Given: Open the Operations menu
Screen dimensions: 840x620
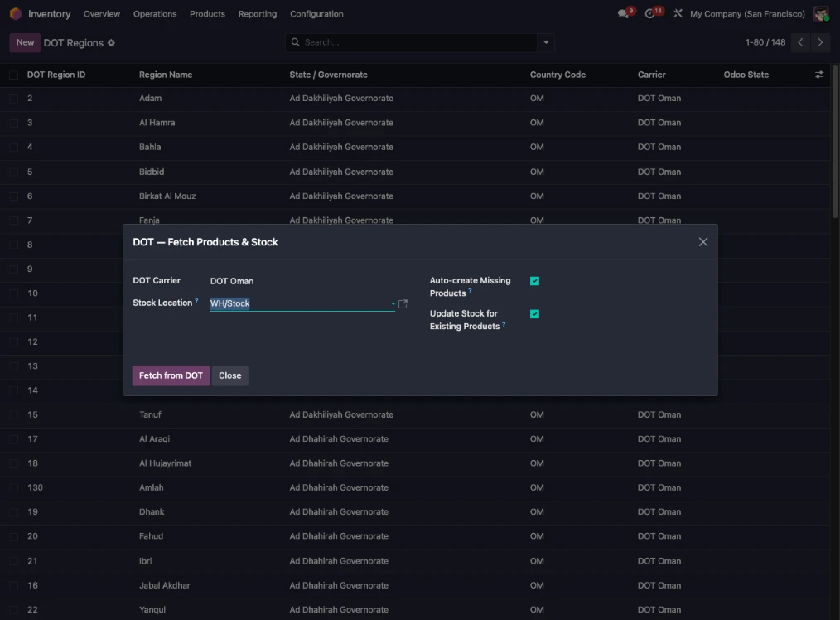Looking at the screenshot, I should tap(155, 13).
